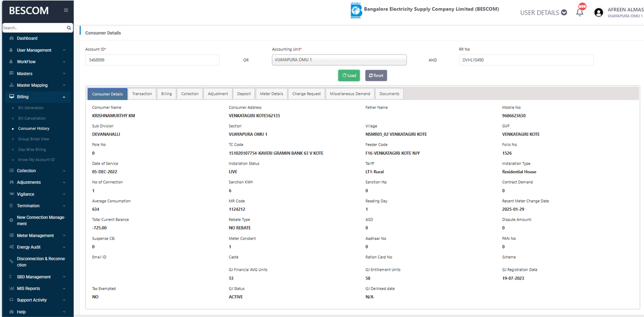Click the Disconnection & Reconnection sidebar icon
This screenshot has width=644, height=317.
coord(11,262)
